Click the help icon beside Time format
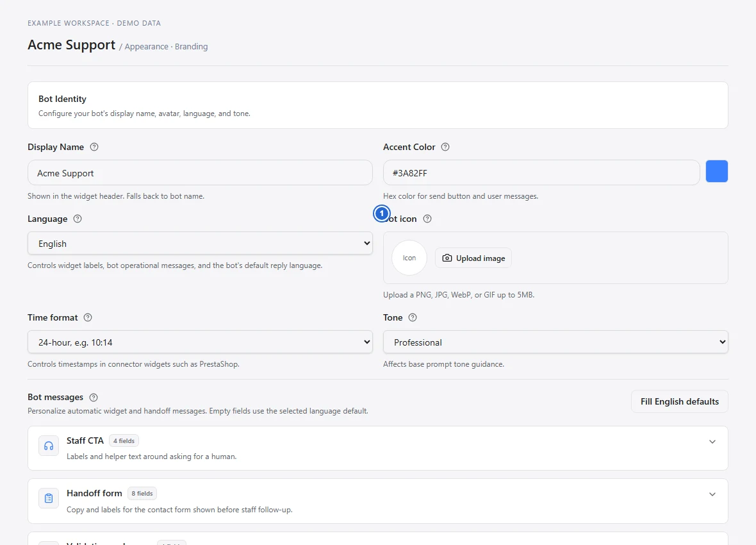The height and width of the screenshot is (545, 756). [x=88, y=317]
